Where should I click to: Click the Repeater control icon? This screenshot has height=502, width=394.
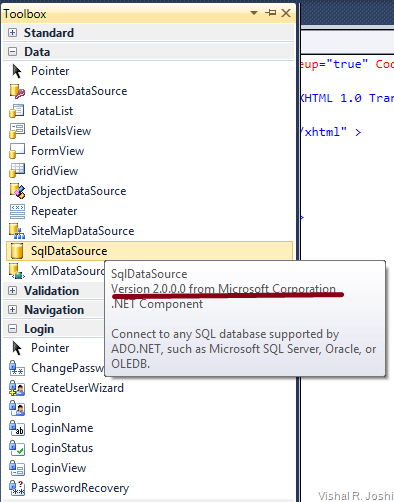[x=17, y=211]
